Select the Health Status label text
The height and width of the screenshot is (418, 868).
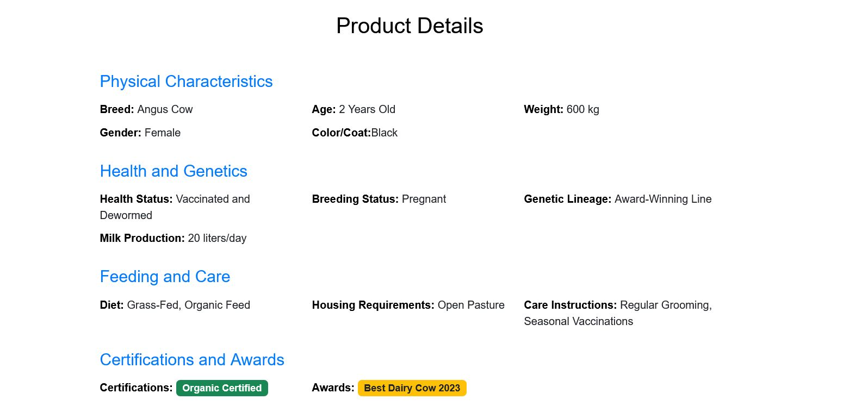(136, 199)
